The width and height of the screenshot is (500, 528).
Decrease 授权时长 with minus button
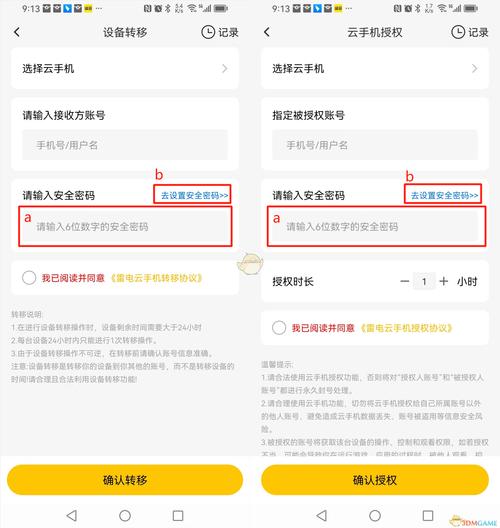[x=405, y=281]
